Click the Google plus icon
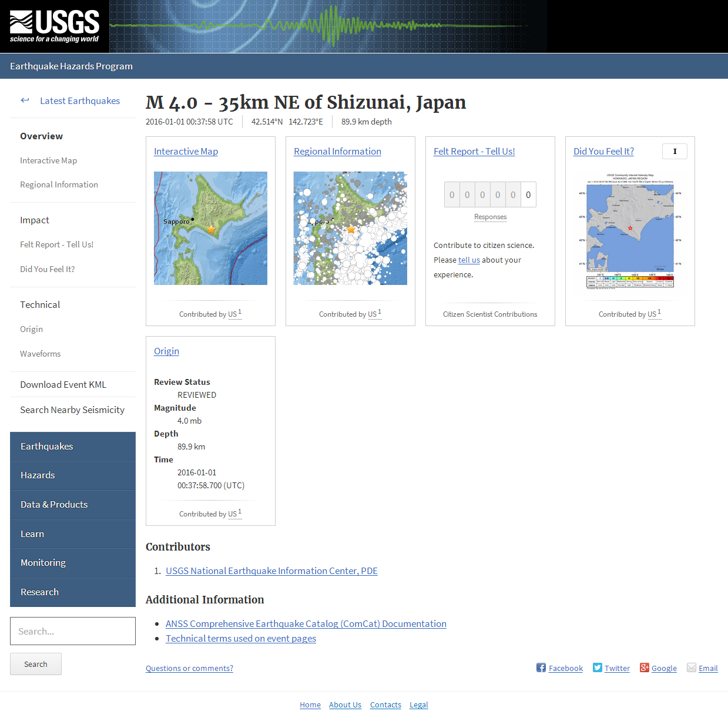The width and height of the screenshot is (728, 718). point(645,667)
